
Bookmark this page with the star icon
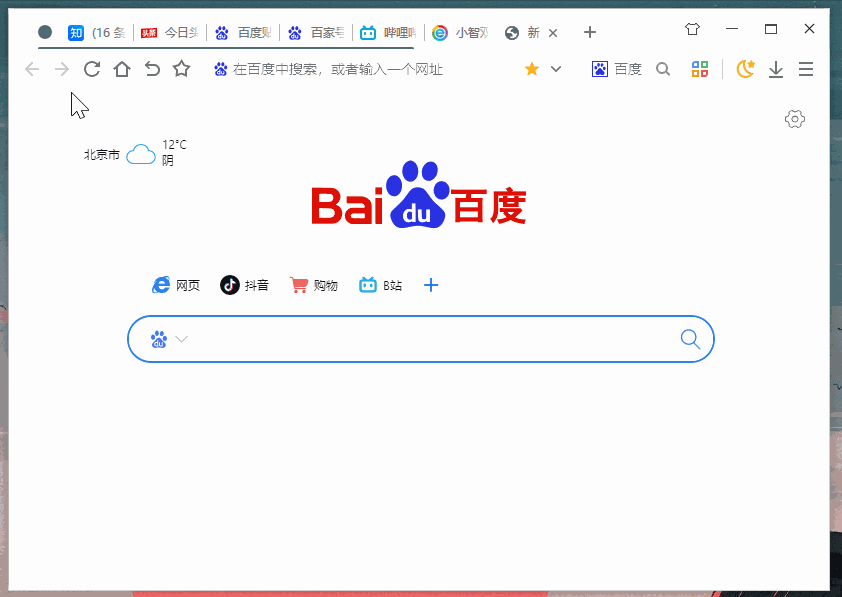click(x=181, y=69)
